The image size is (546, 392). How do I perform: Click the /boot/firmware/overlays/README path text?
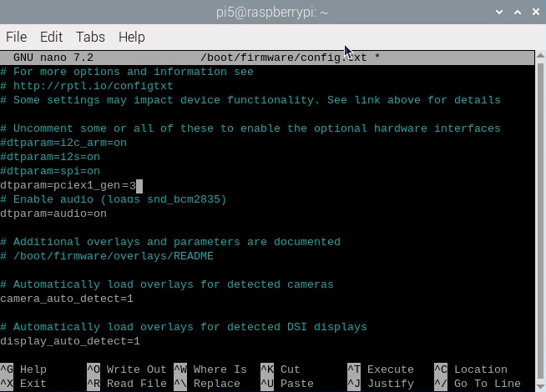tap(113, 256)
